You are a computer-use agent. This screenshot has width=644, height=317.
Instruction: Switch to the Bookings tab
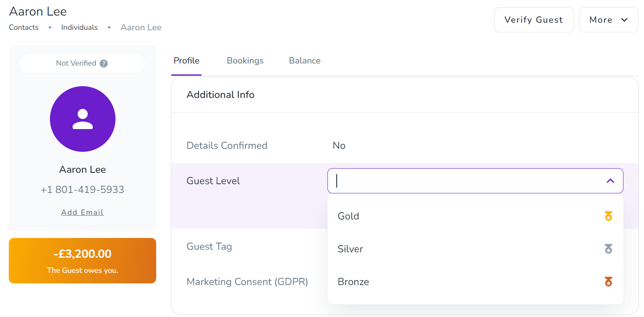click(245, 61)
